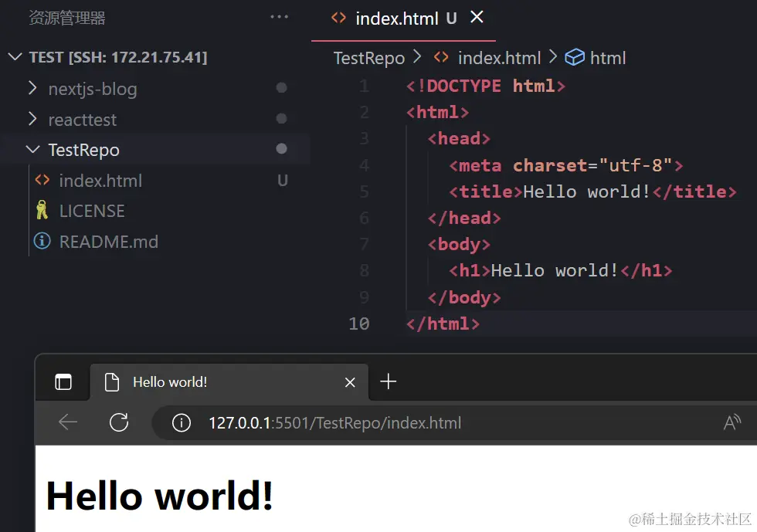
Task: Click the title tag line in the code
Action: [x=592, y=191]
